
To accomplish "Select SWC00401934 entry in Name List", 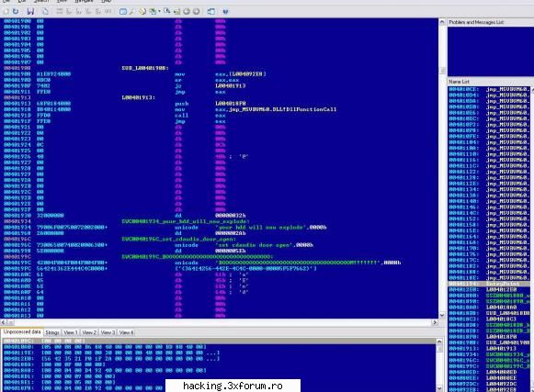I will (489, 354).
